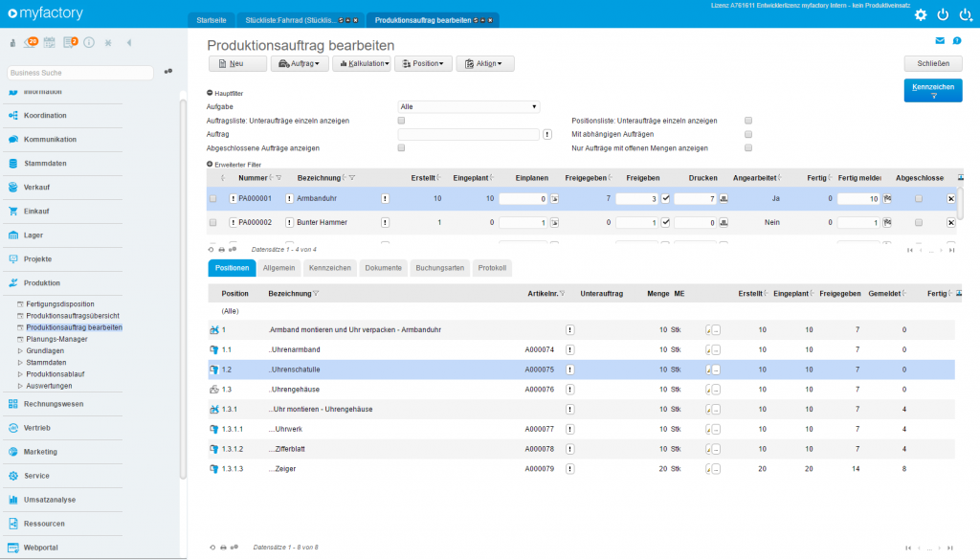Click the tasks icon with orange badge 2
Screen dimensions: 980x560
point(67,43)
